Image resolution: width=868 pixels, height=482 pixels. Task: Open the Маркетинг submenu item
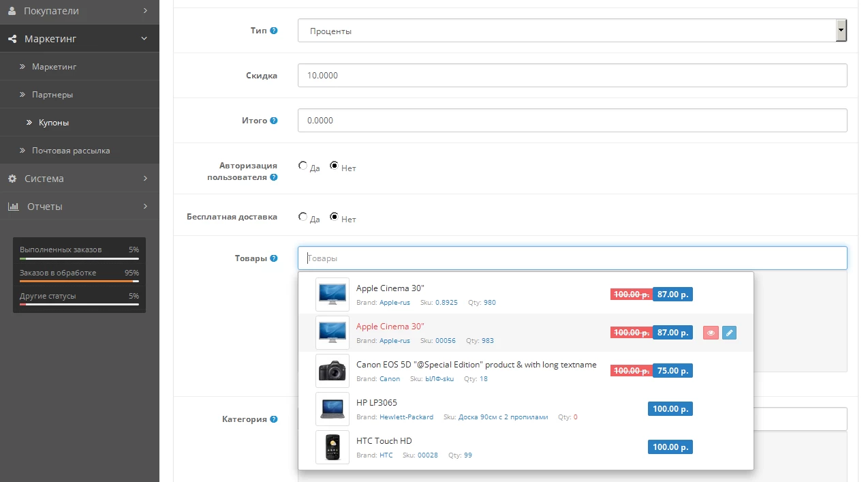[x=80, y=67]
